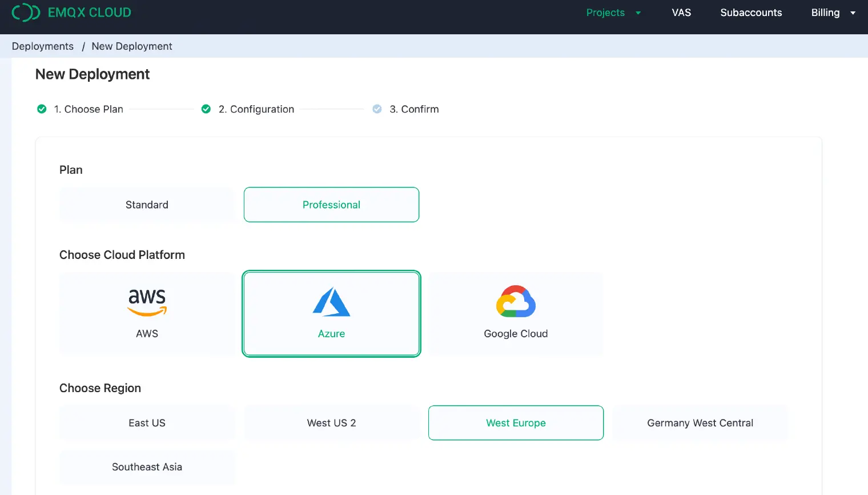This screenshot has width=868, height=495.
Task: Expand the Billing dropdown arrow
Action: pyautogui.click(x=853, y=13)
